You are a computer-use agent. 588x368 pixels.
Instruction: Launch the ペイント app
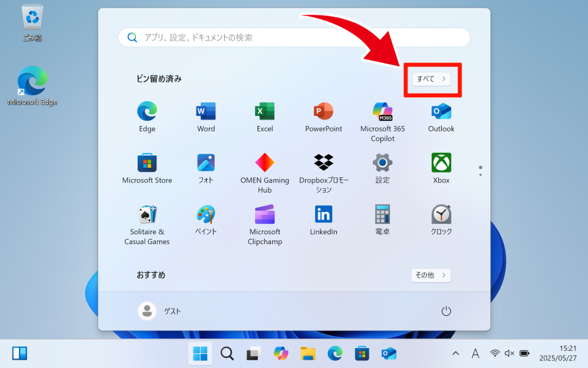tap(206, 220)
